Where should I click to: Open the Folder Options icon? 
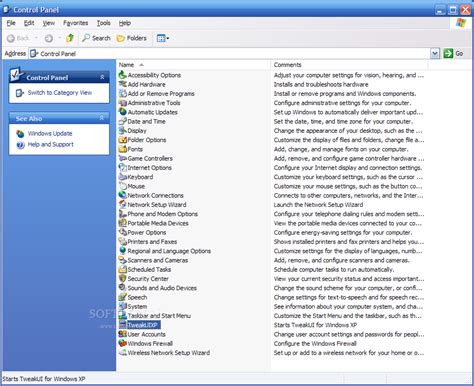click(123, 140)
